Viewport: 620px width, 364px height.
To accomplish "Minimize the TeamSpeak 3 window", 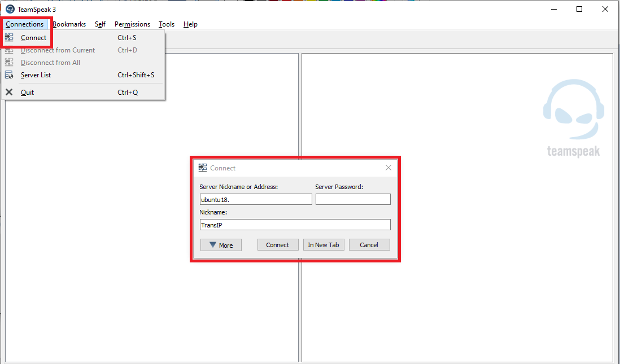I will point(554,9).
